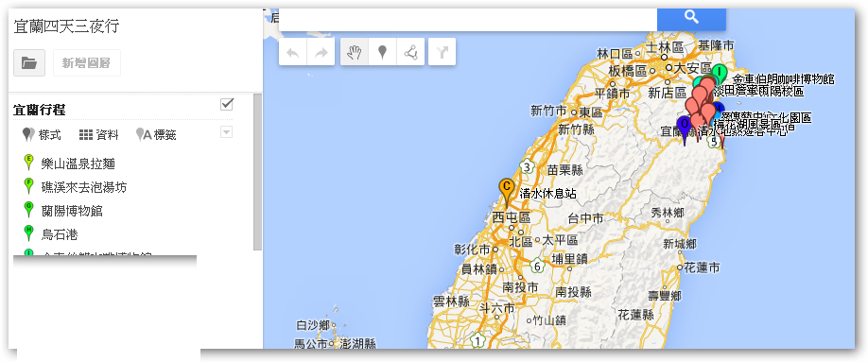Click the highway 6 shield on map
This screenshot has height=362, width=868.
tap(537, 266)
